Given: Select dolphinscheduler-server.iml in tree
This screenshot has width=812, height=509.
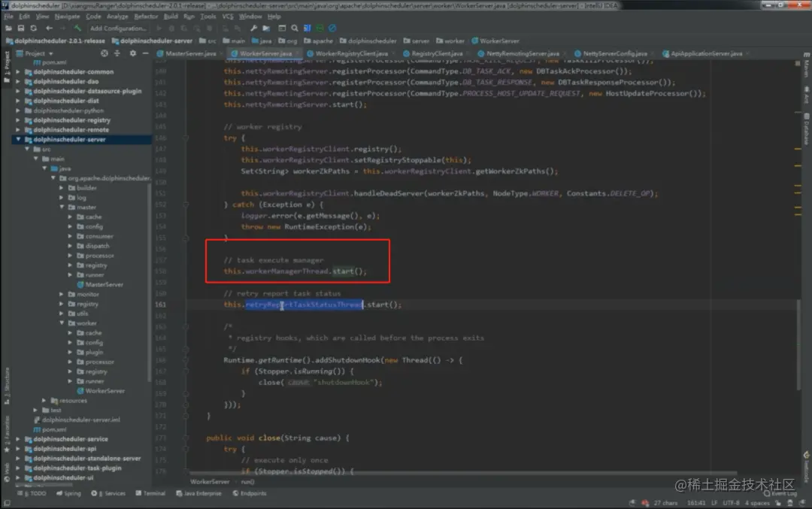Looking at the screenshot, I should [x=77, y=420].
